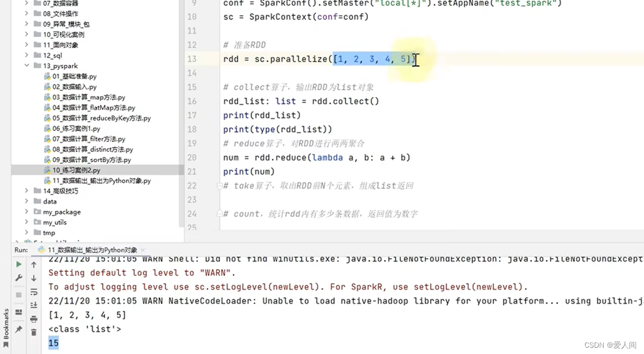The height and width of the screenshot is (354, 644).
Task: Open the file 05_数据计算_reduceByKey方法.py
Action: coord(97,118)
